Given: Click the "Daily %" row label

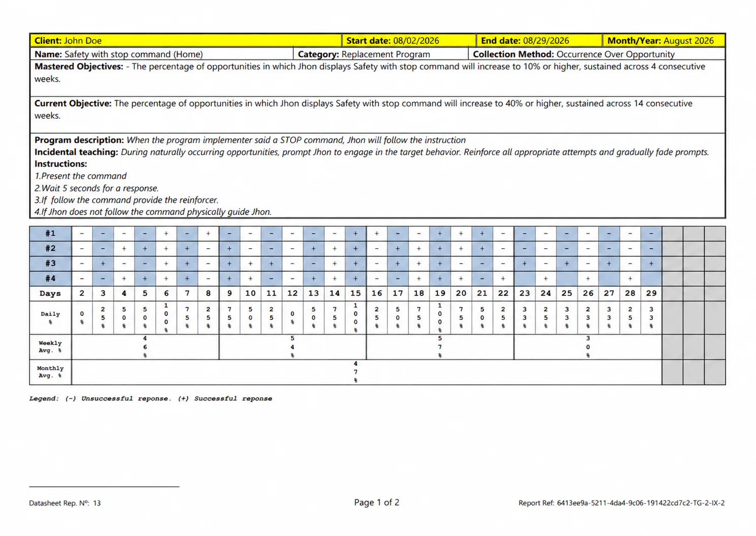Looking at the screenshot, I should (50, 318).
